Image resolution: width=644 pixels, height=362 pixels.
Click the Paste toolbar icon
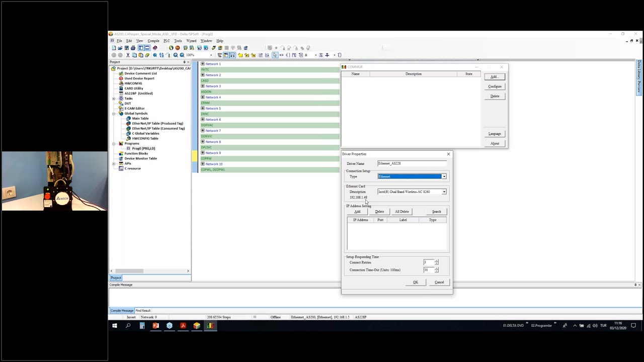(140, 55)
